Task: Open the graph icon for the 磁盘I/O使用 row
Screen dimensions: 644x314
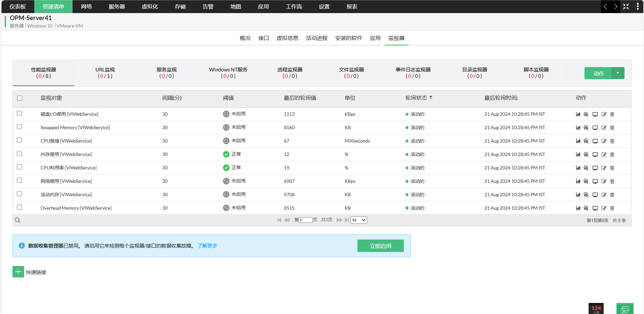Action: (578, 114)
